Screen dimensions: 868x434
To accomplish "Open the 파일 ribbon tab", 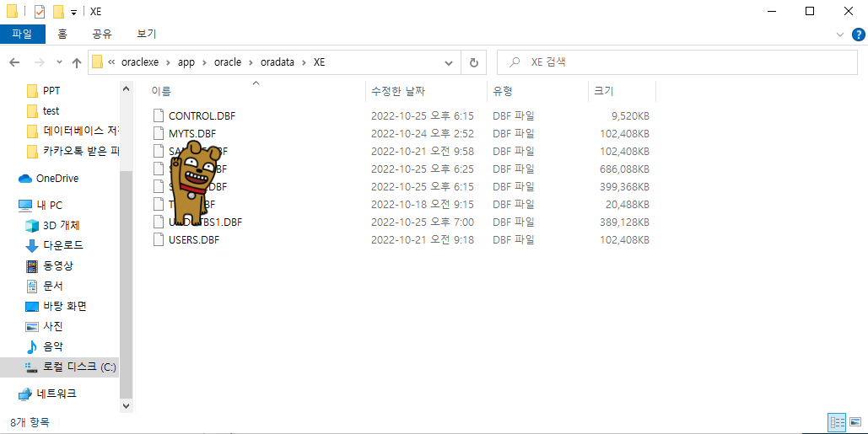I will coord(22,35).
